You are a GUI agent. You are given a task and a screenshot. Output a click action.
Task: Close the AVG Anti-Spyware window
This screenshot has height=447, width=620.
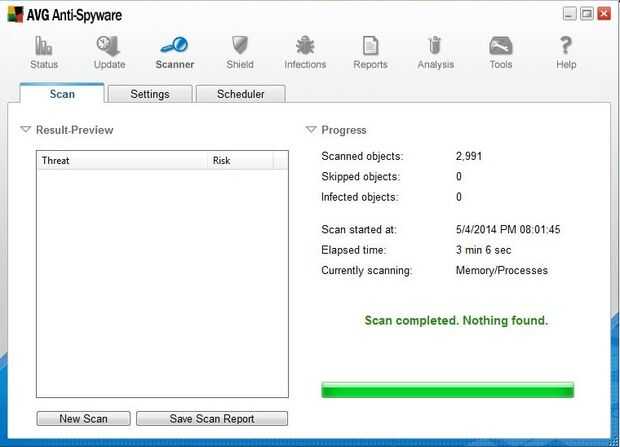604,14
